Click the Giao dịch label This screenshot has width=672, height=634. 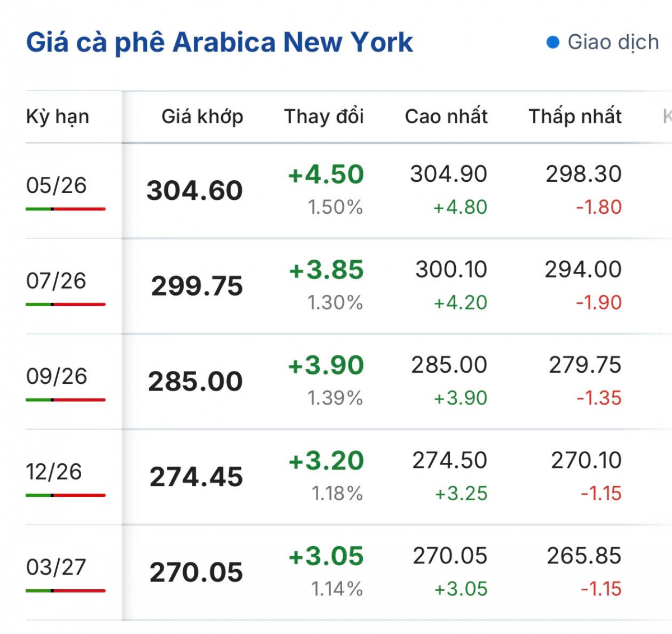pos(612,41)
